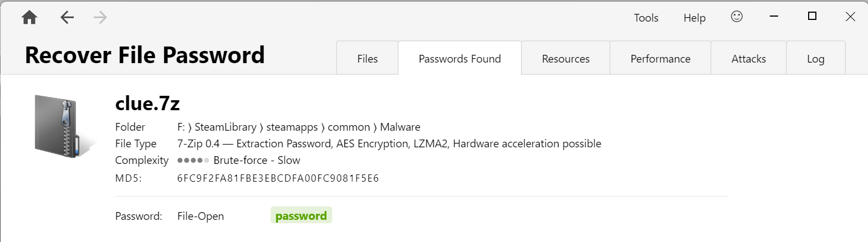Viewport: 868px width, 242px height.
Task: Open the Resources tab
Action: (566, 58)
